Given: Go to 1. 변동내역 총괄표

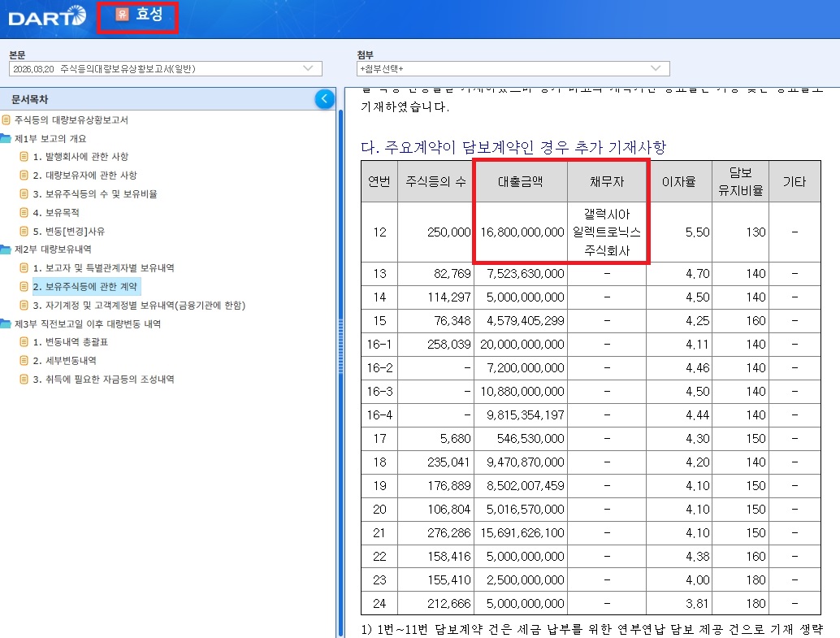Looking at the screenshot, I should (70, 342).
